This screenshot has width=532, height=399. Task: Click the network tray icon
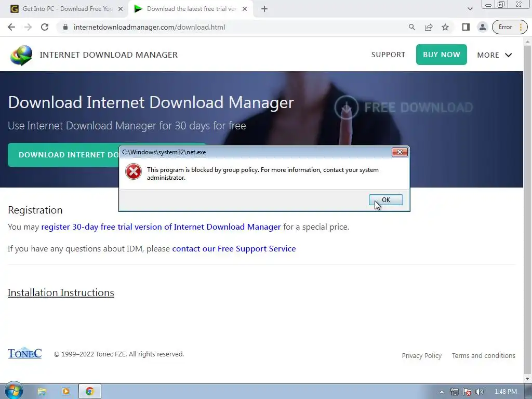[454, 392]
